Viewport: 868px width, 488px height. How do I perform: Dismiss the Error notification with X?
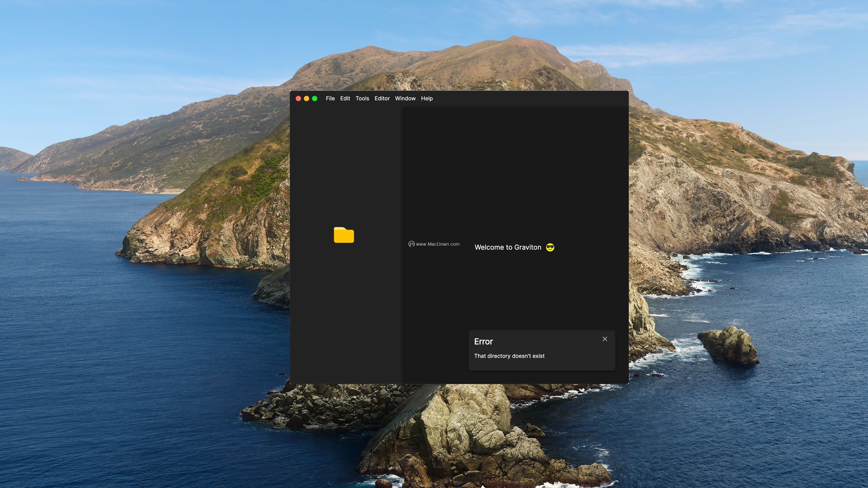point(604,339)
